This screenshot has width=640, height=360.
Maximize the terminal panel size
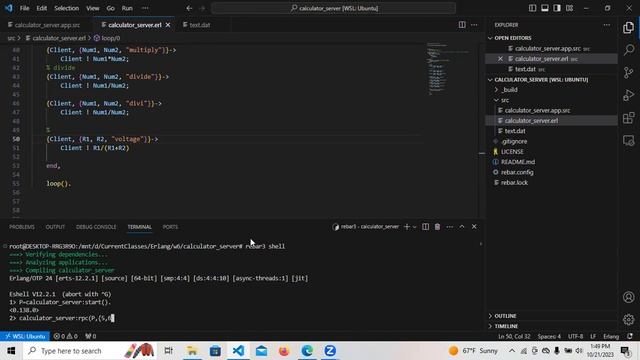(462, 227)
